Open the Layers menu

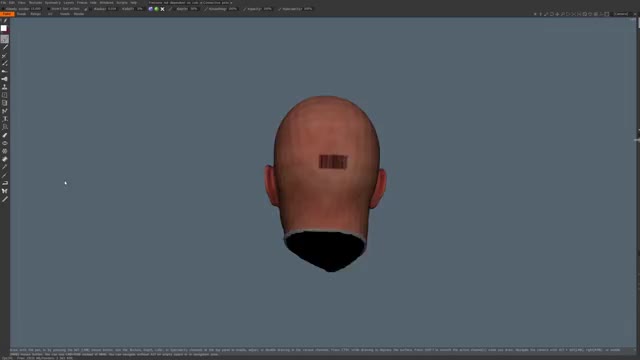point(69,2)
